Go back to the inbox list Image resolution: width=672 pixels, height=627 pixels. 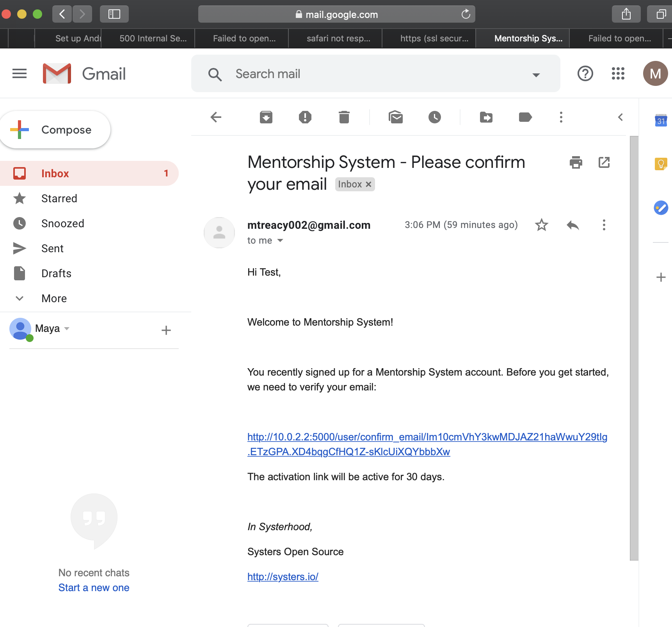(x=216, y=117)
